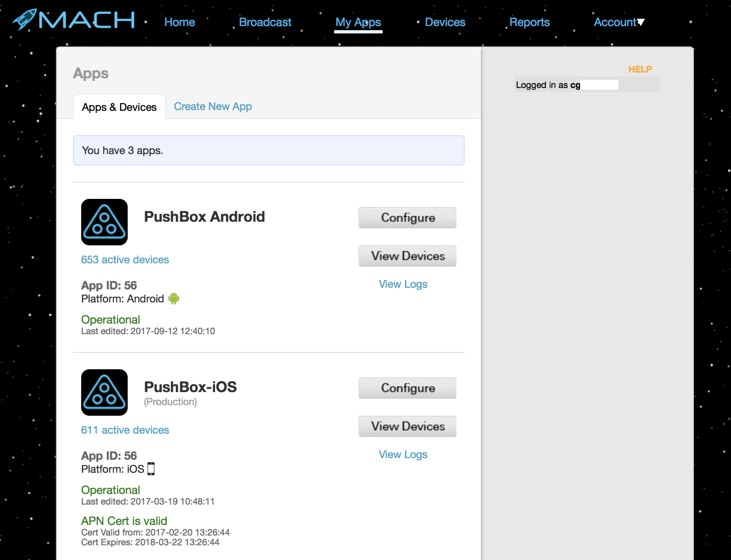Go to the Home page
The width and height of the screenshot is (731, 560).
(x=179, y=22)
